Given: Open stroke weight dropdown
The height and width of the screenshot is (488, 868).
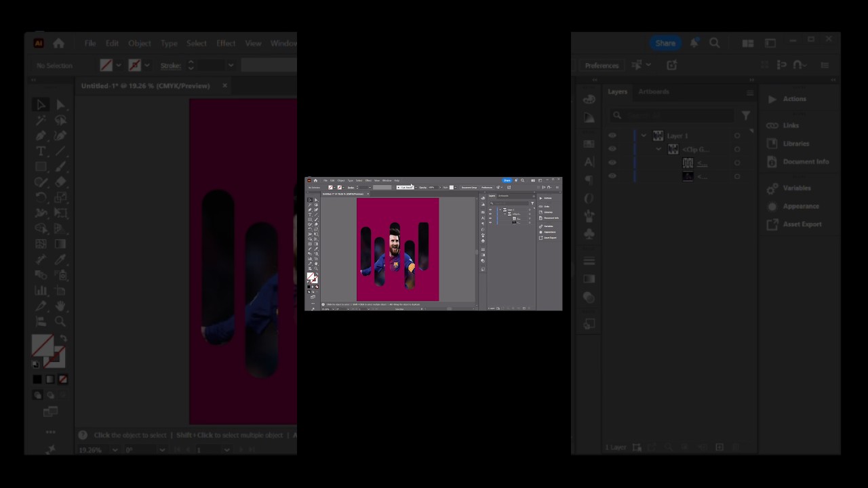Looking at the screenshot, I should 231,65.
